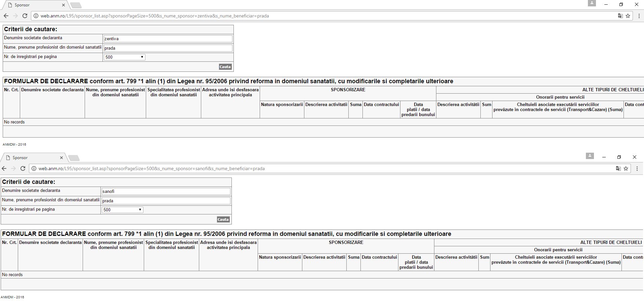Click Cauta button in the sanofi window
This screenshot has height=304, width=644.
pos(223,219)
